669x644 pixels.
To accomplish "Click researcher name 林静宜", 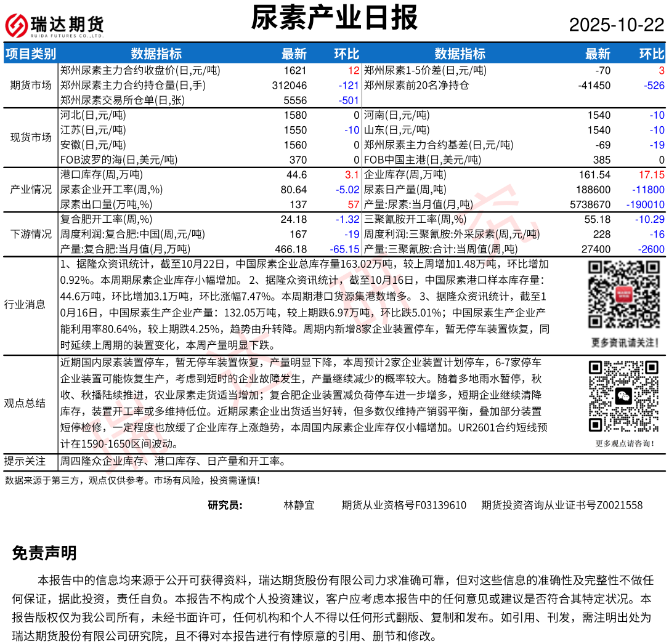I will [x=299, y=505].
